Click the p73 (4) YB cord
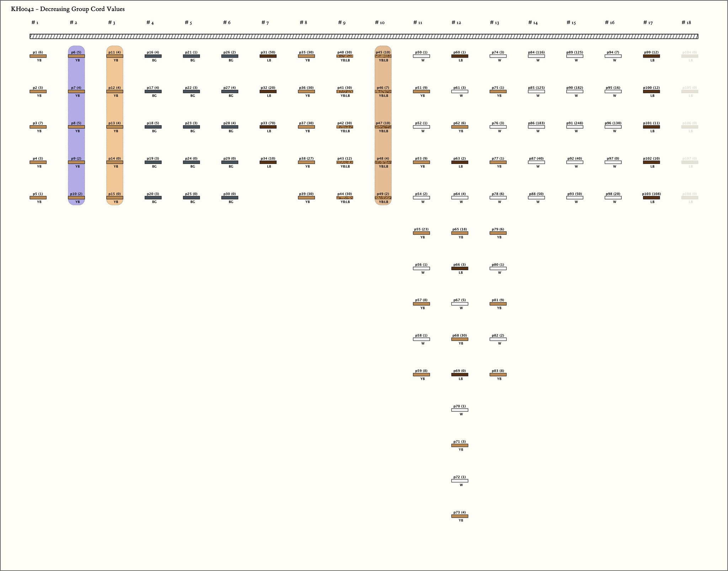 pos(460,516)
